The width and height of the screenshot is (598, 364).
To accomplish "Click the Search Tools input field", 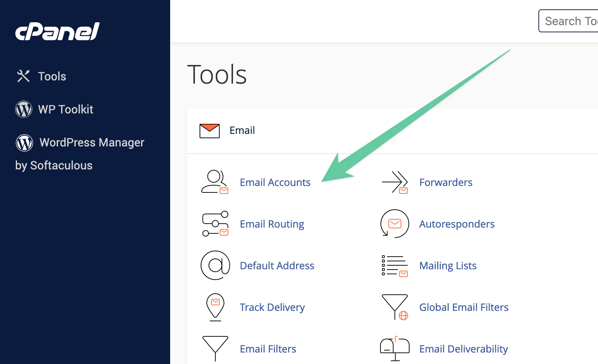I will (571, 21).
